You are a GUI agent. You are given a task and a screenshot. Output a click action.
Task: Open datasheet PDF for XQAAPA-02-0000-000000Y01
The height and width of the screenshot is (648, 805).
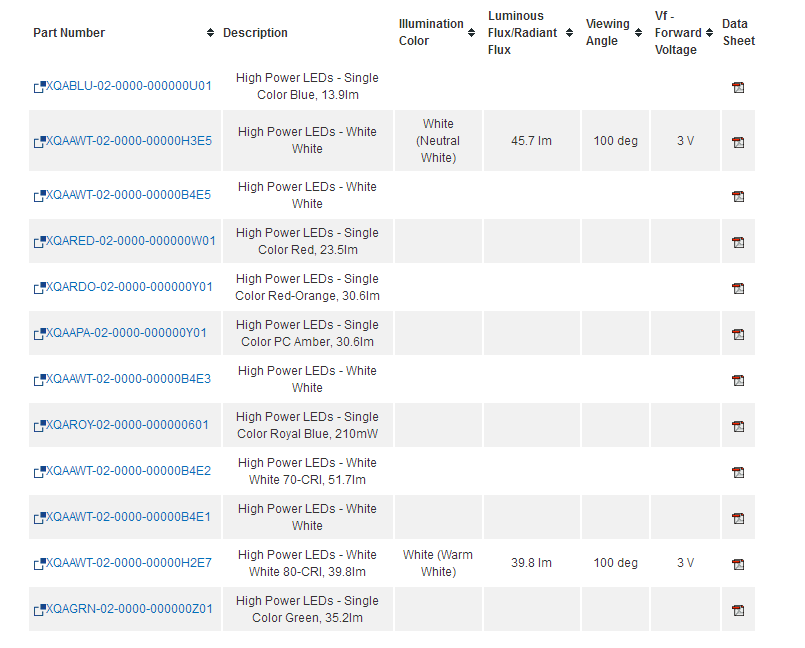738,334
